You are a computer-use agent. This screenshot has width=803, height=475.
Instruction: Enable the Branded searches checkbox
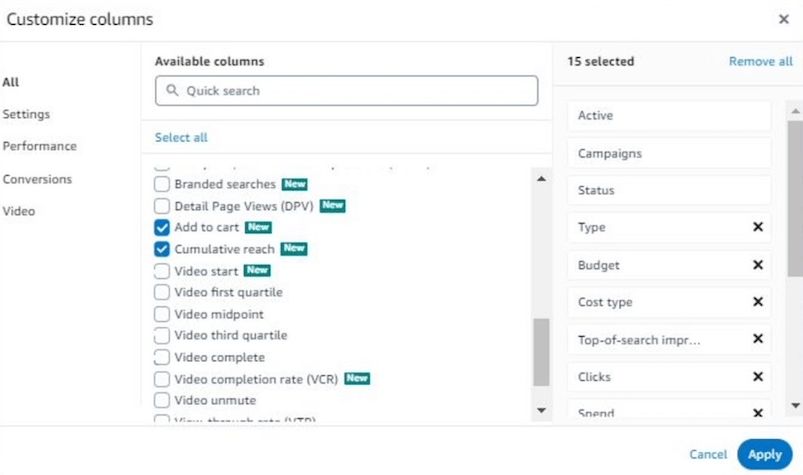click(x=162, y=185)
